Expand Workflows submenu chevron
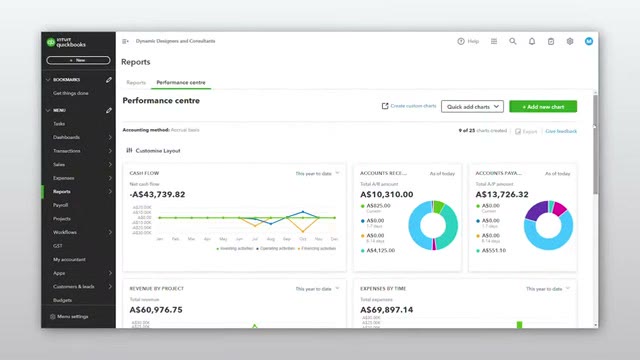Image resolution: width=640 pixels, height=360 pixels. coord(110,232)
